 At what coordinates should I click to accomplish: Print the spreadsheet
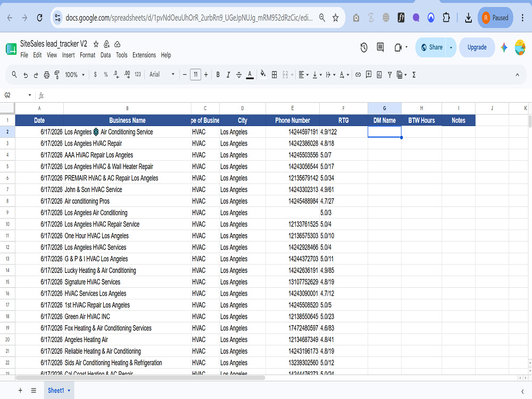[46, 75]
